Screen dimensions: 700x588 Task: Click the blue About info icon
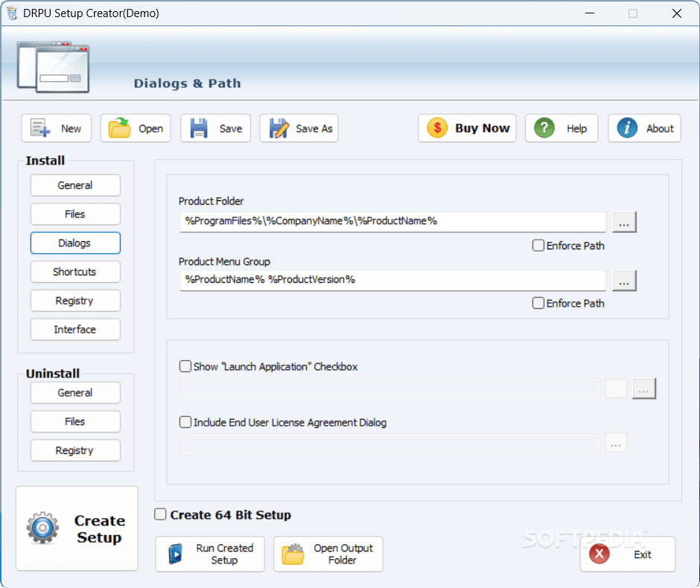tap(627, 128)
